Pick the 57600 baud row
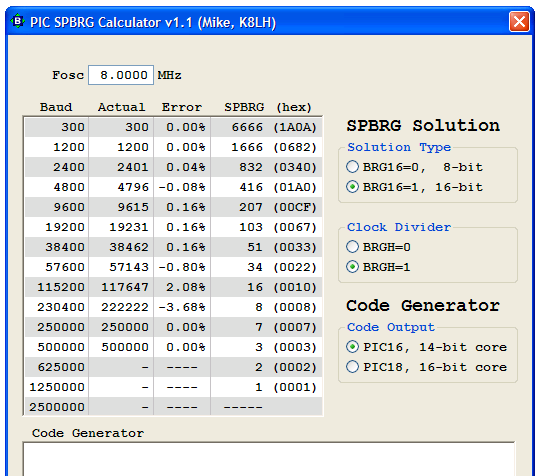The width and height of the screenshot is (541, 476). point(174,267)
